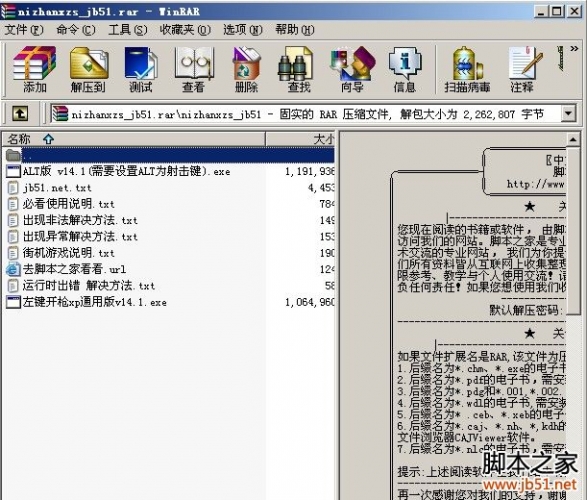Maximize the WinRAR window
Viewport: 587px width, 500px height.
point(557,12)
